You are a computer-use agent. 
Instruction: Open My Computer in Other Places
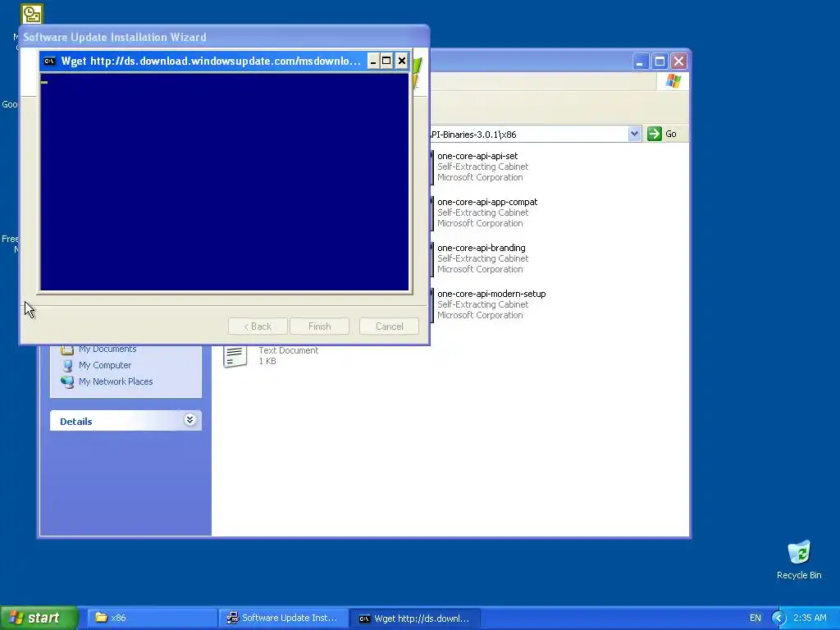click(x=104, y=365)
